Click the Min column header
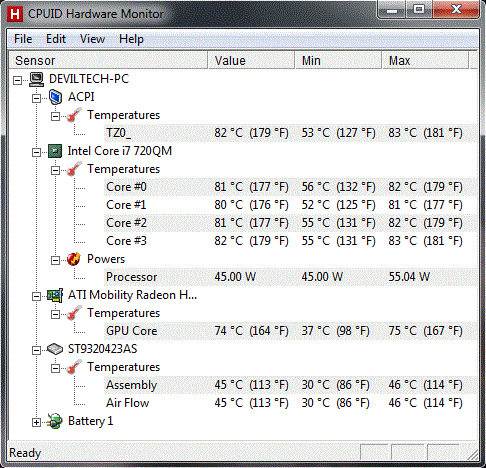Image resolution: width=486 pixels, height=468 pixels. tap(338, 60)
